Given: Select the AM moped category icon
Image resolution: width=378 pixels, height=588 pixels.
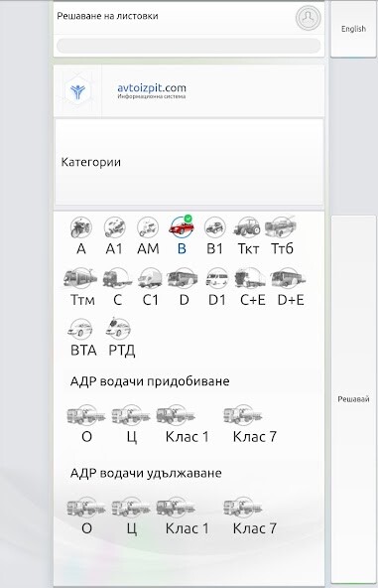Looking at the screenshot, I should pyautogui.click(x=148, y=227).
